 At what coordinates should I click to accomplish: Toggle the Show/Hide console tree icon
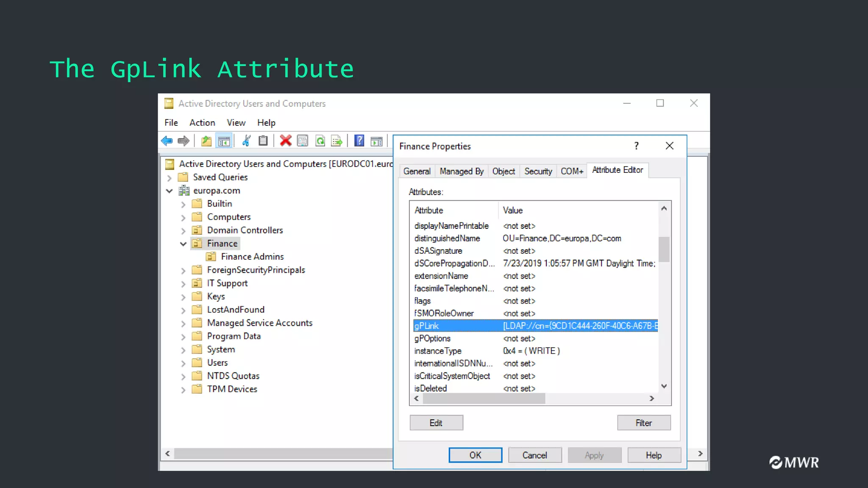[x=224, y=141]
